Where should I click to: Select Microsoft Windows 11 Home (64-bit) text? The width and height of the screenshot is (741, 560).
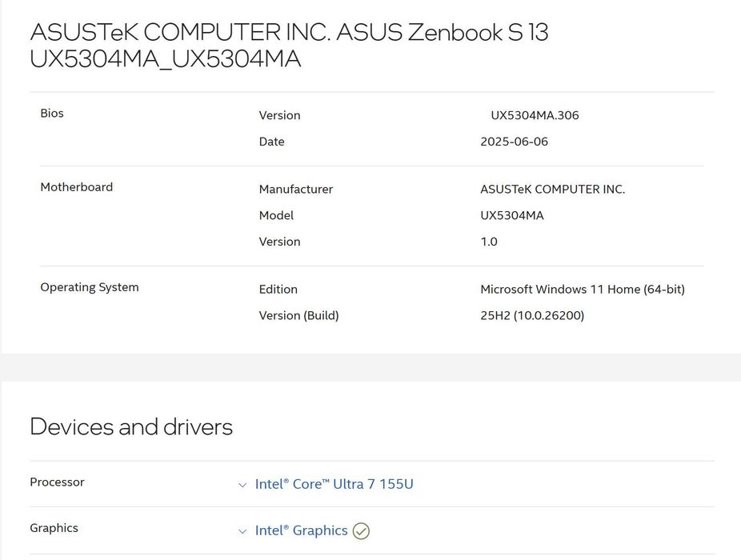point(583,290)
